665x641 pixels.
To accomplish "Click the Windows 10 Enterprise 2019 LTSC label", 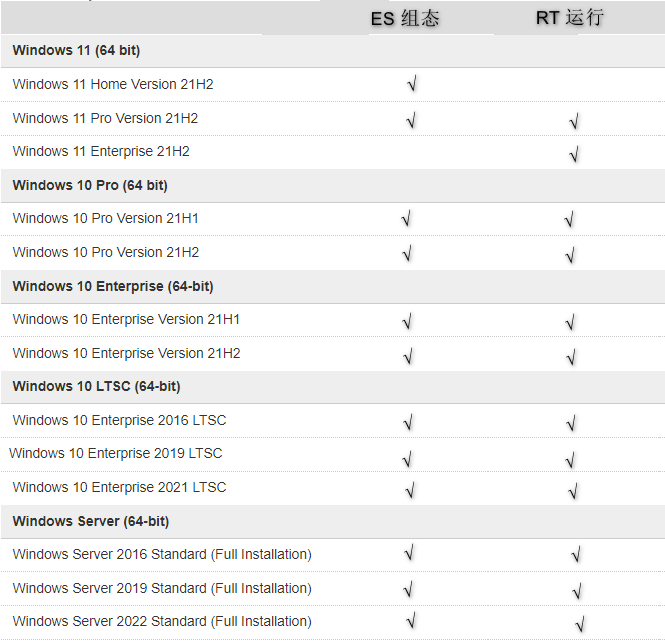I will coord(116,454).
